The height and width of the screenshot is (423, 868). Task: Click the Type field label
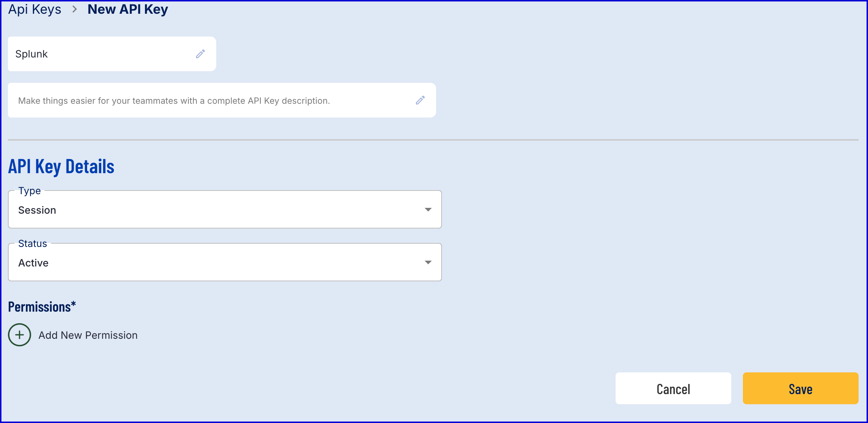[30, 191]
